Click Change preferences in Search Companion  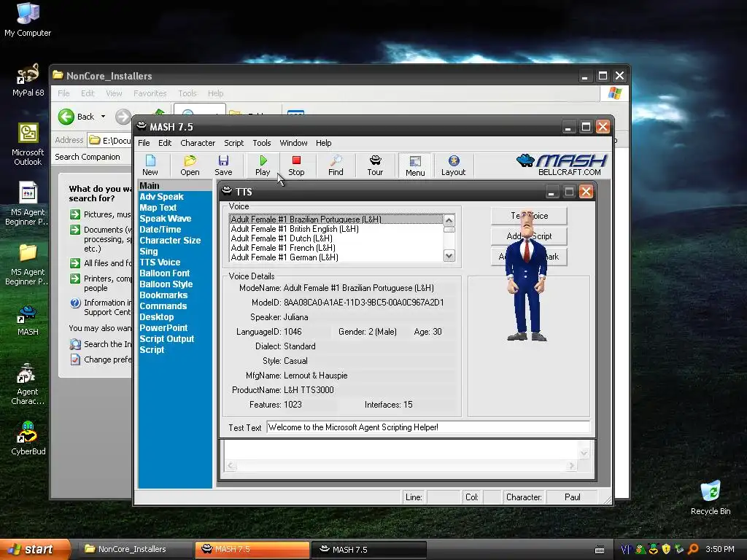click(101, 359)
